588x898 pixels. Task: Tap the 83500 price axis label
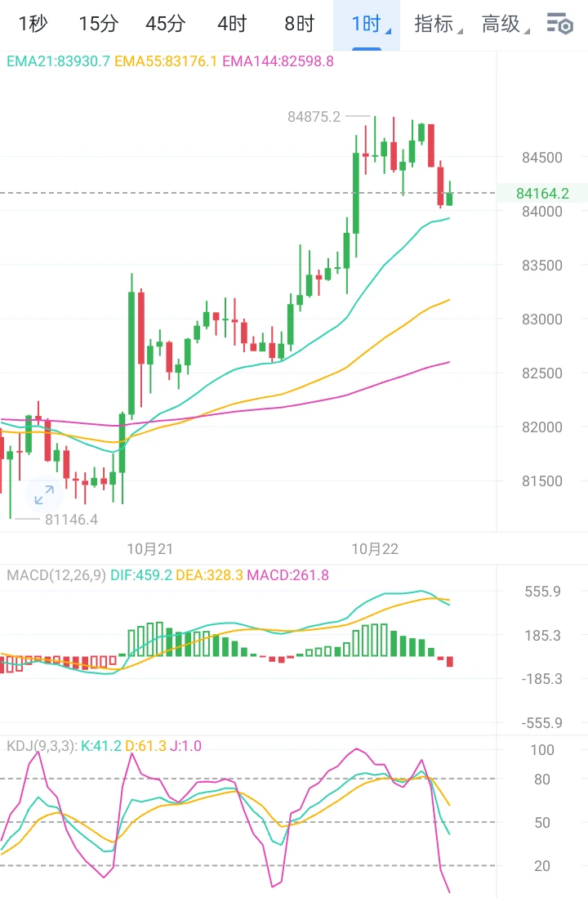(541, 266)
